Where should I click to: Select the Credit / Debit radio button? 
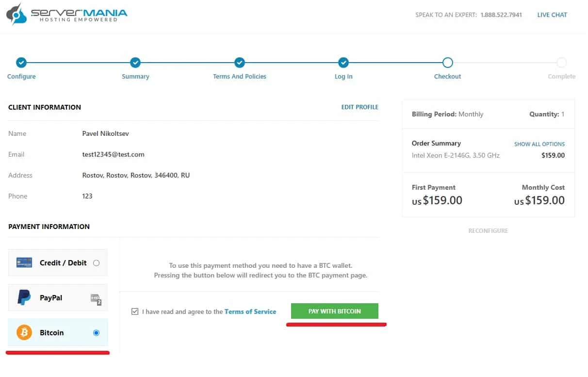pyautogui.click(x=96, y=263)
